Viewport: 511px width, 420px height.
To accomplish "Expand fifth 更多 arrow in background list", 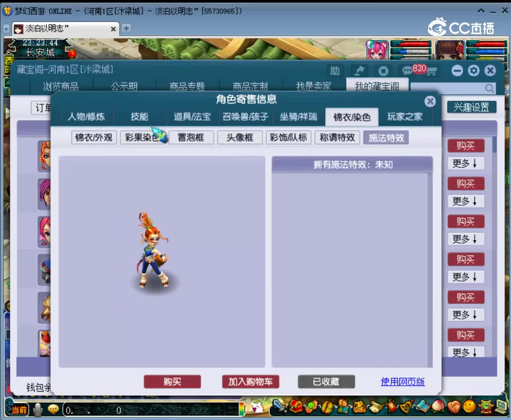I will [465, 315].
